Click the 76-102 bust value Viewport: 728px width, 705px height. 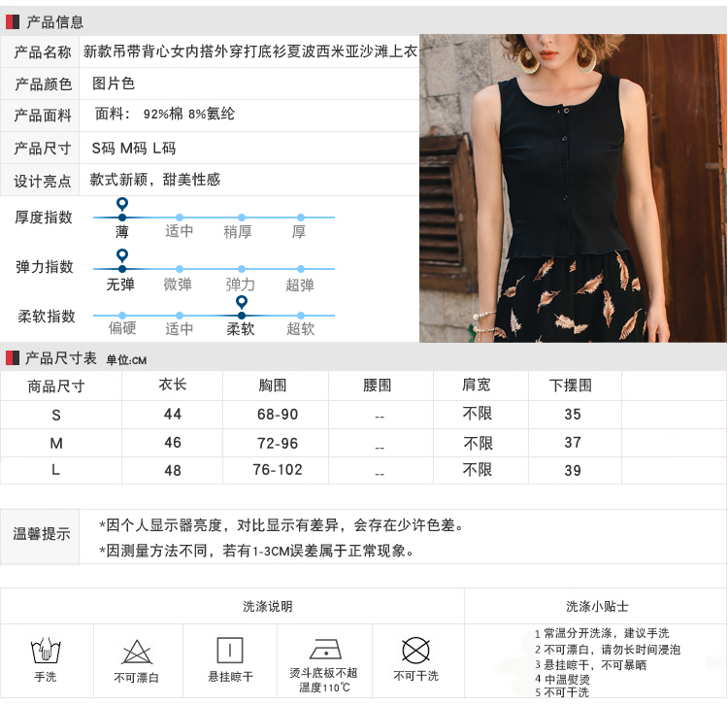(x=278, y=470)
